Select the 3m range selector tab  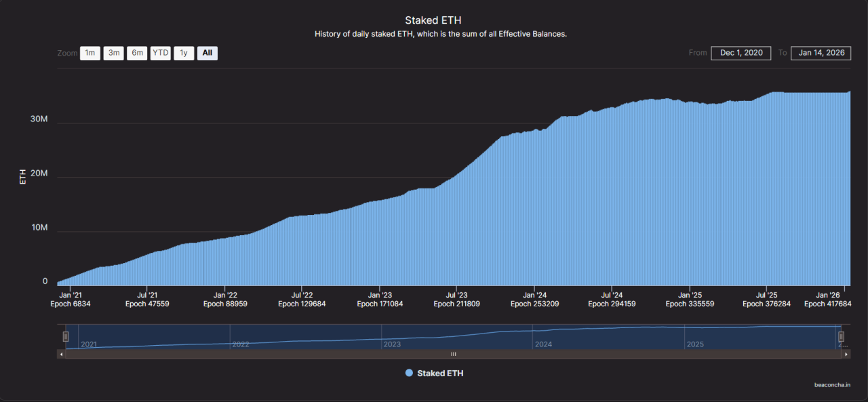113,53
